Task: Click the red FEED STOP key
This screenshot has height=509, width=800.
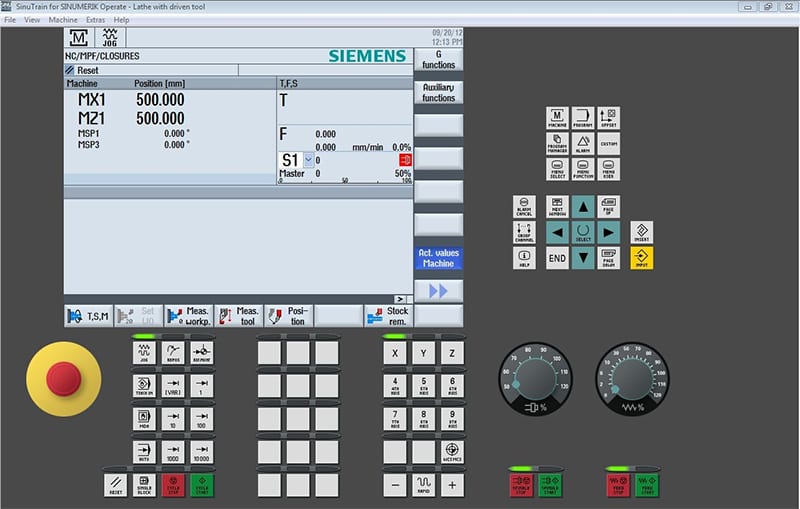Action: coord(618,485)
